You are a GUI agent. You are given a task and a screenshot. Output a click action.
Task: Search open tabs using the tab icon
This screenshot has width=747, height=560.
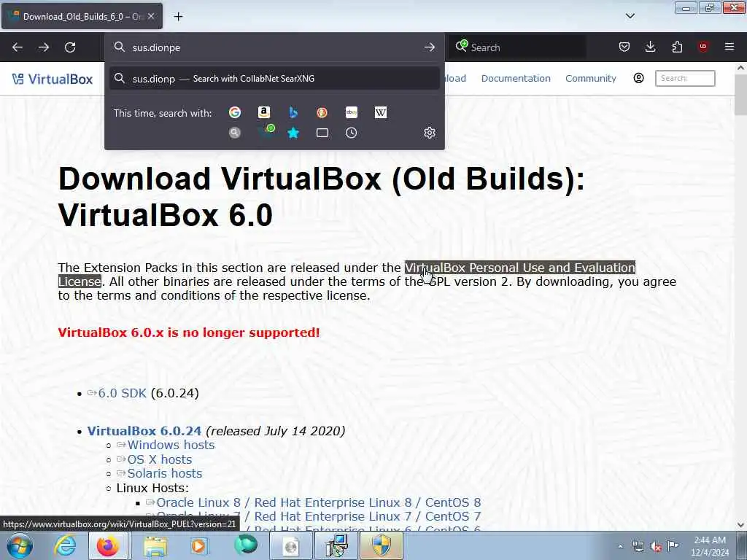coord(322,133)
